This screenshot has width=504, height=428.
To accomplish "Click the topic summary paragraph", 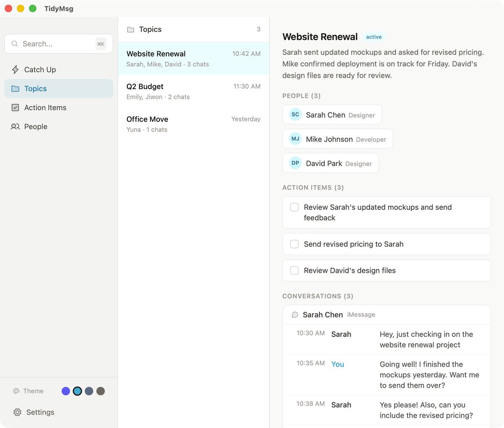I will pyautogui.click(x=383, y=64).
